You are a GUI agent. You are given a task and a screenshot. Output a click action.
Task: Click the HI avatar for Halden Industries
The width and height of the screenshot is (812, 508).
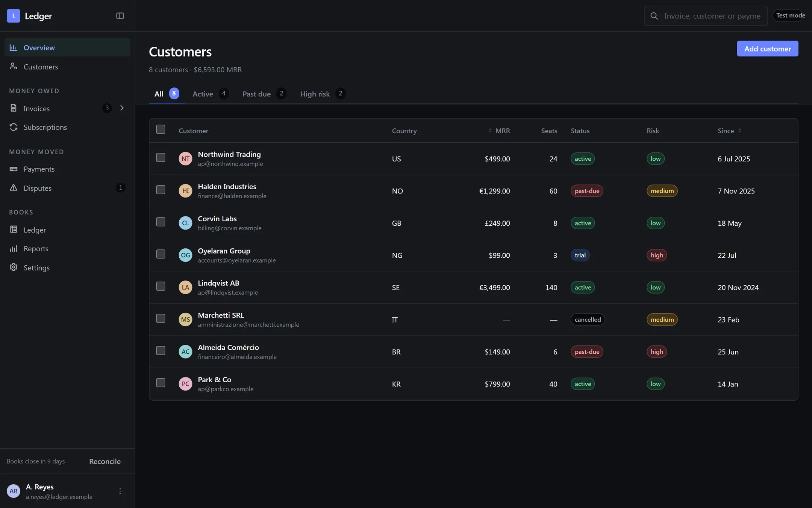click(x=185, y=191)
